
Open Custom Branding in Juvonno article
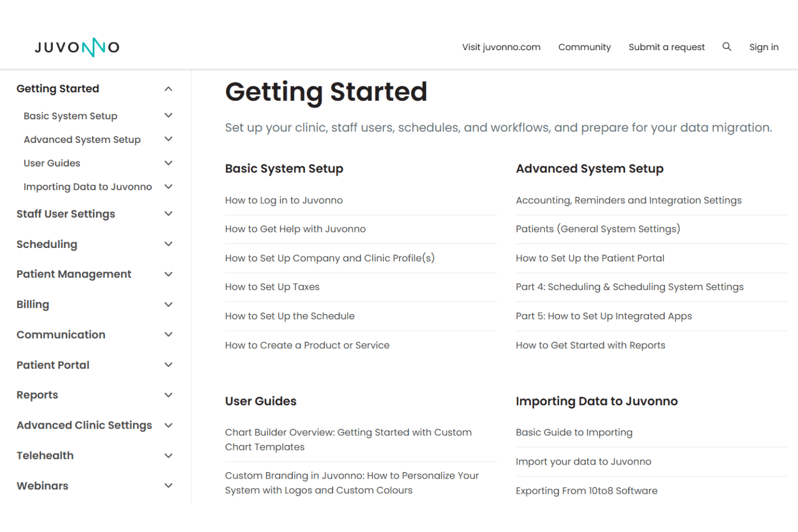tap(352, 483)
